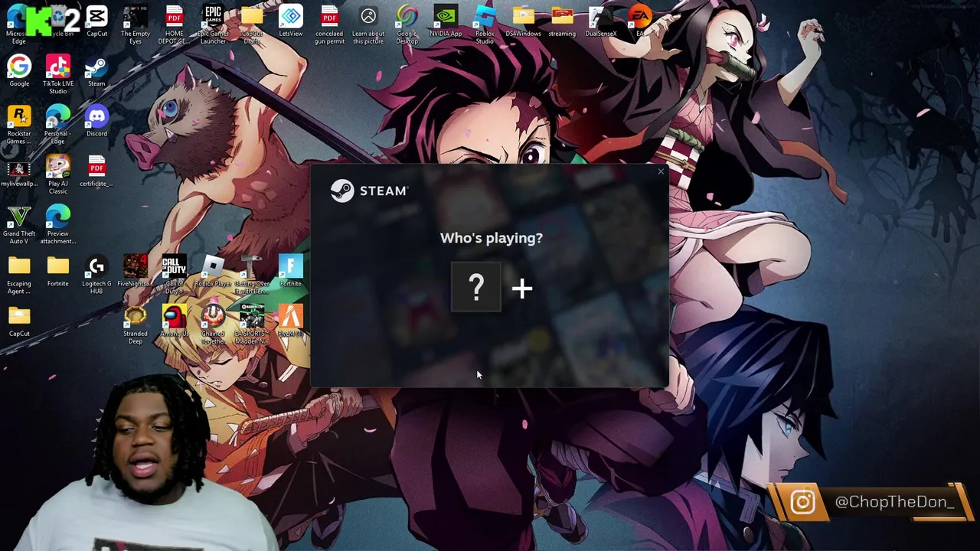Screen dimensions: 980x551
Task: Launch Logitech G HUB
Action: coord(96,275)
